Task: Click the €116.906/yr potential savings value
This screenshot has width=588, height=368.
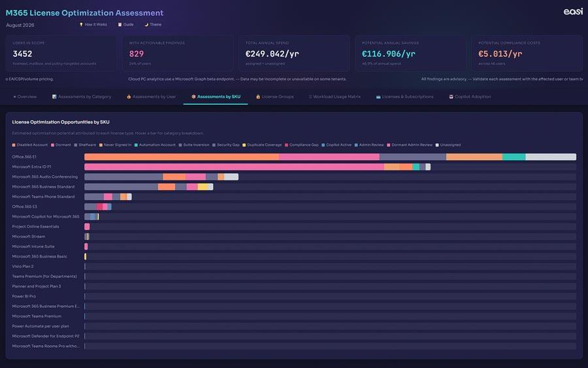Action: point(389,54)
